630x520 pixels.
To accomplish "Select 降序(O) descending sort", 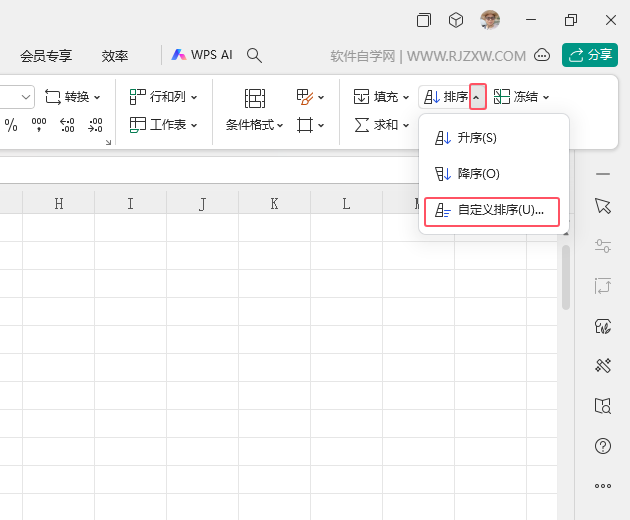I will coord(494,174).
